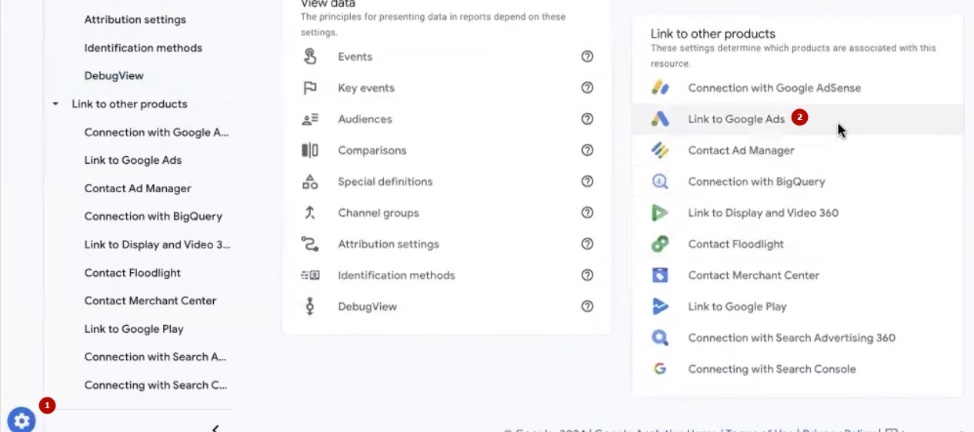Click the Search Advertising 360 icon
This screenshot has height=432, width=974.
pos(660,338)
